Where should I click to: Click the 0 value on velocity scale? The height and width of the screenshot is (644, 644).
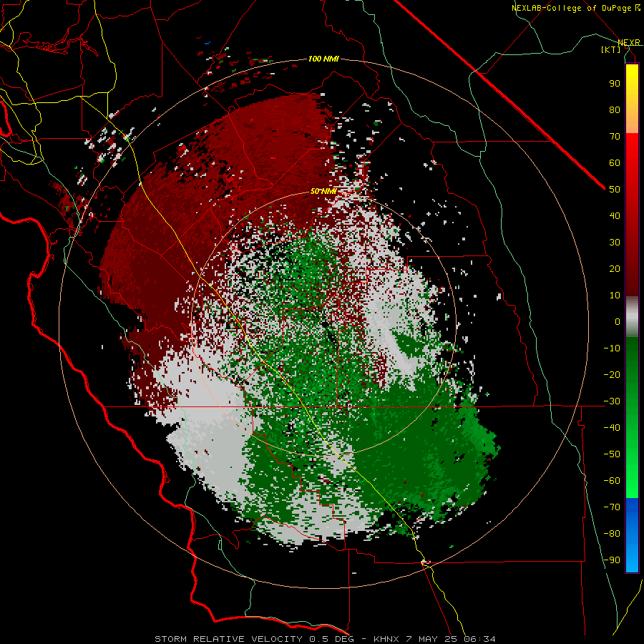click(618, 322)
